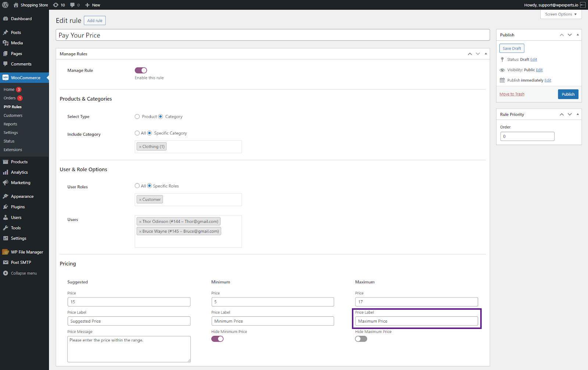Click the Posts pin icon
Screen dimensions: 588x370
(x=6, y=33)
